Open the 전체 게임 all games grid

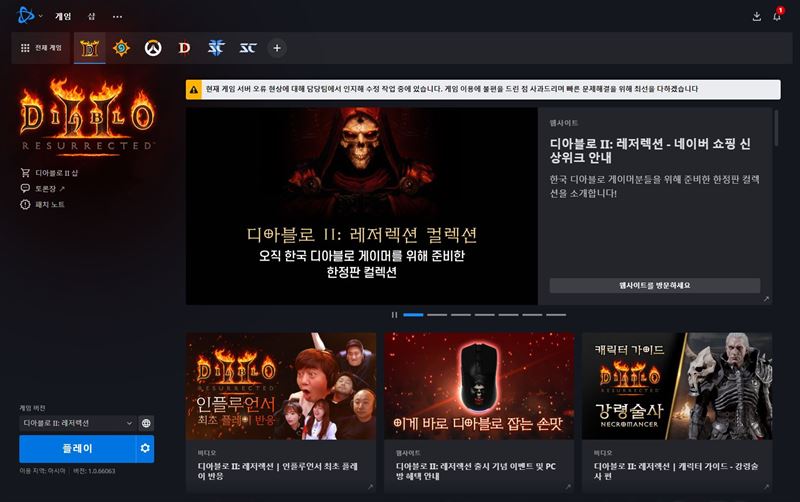click(41, 48)
